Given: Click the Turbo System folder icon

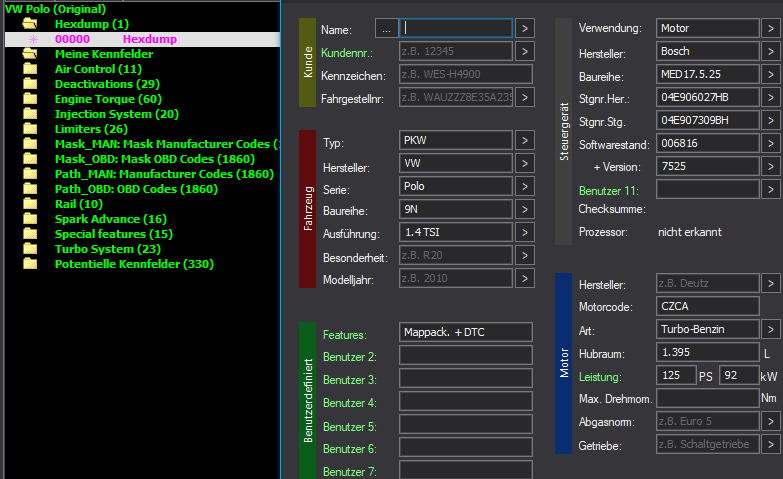Looking at the screenshot, I should (30, 248).
